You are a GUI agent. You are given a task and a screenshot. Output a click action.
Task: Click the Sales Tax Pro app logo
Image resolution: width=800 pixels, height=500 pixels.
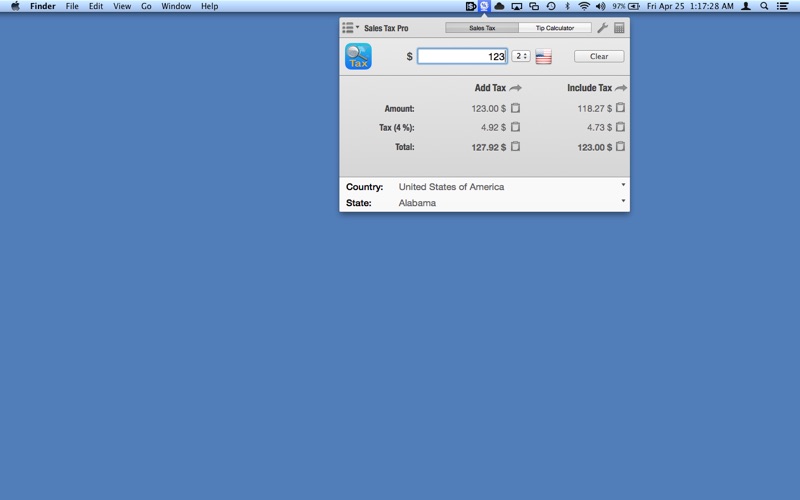(358, 56)
